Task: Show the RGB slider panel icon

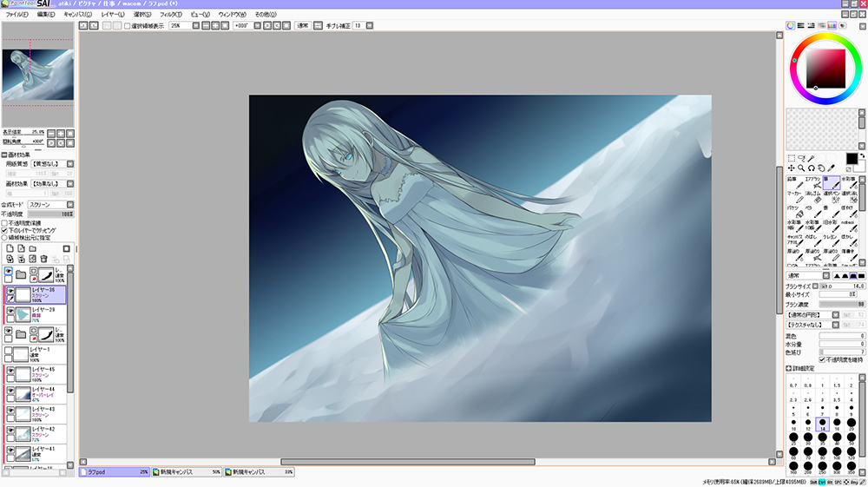Action: pos(800,25)
